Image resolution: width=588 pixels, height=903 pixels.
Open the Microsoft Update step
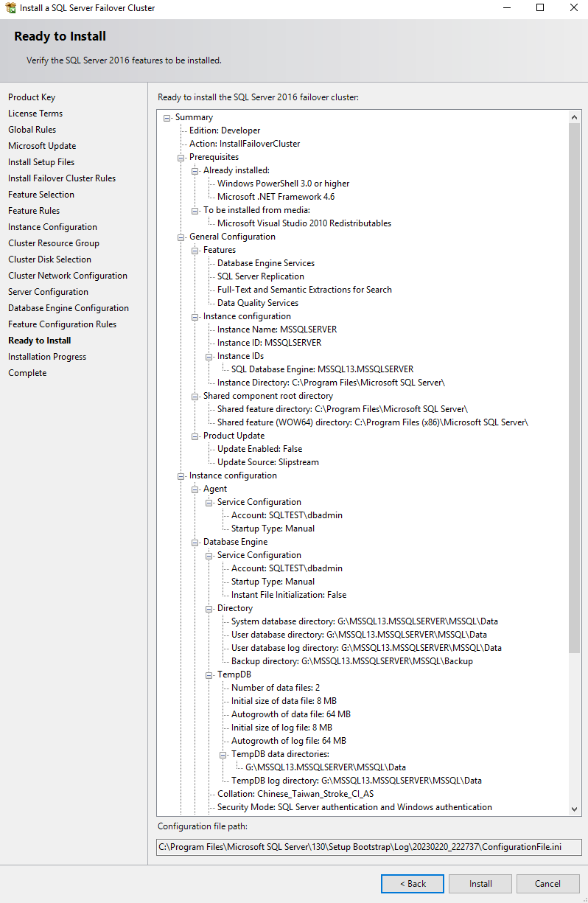tap(42, 146)
